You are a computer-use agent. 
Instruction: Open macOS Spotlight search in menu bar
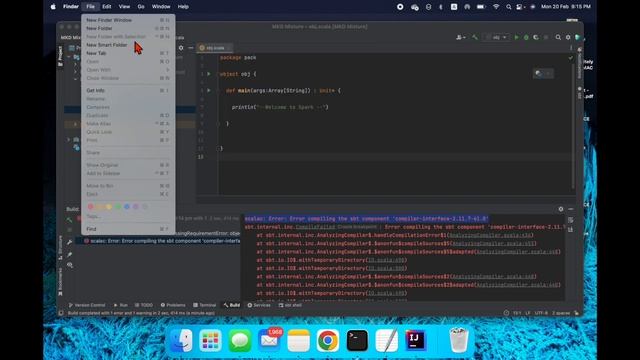(509, 7)
